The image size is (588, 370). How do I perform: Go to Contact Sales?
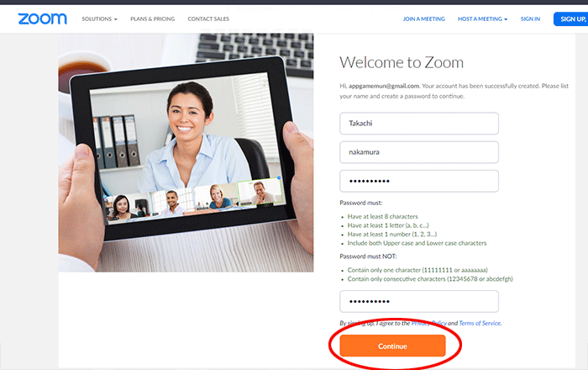(x=208, y=18)
